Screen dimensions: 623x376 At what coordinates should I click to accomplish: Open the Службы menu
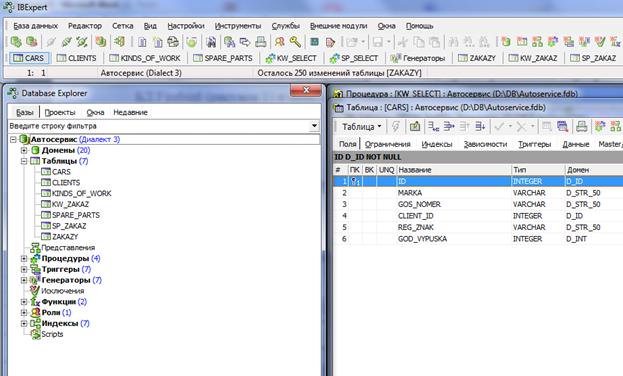[286, 26]
